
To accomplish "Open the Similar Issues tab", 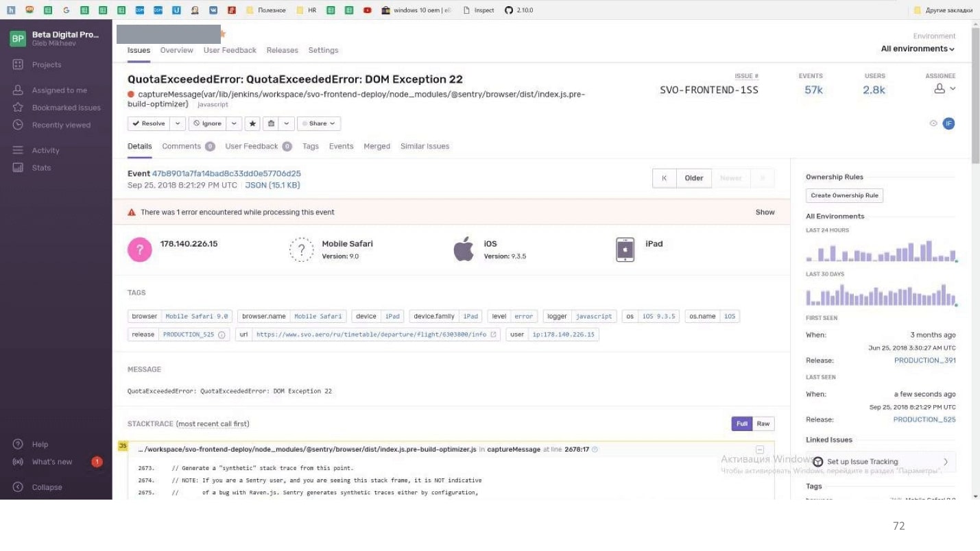I will pyautogui.click(x=425, y=146).
